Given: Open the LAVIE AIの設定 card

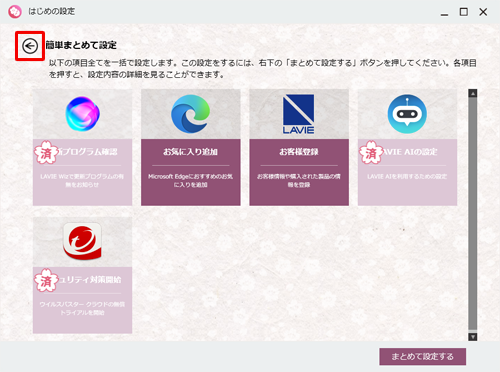Looking at the screenshot, I should [407, 147].
